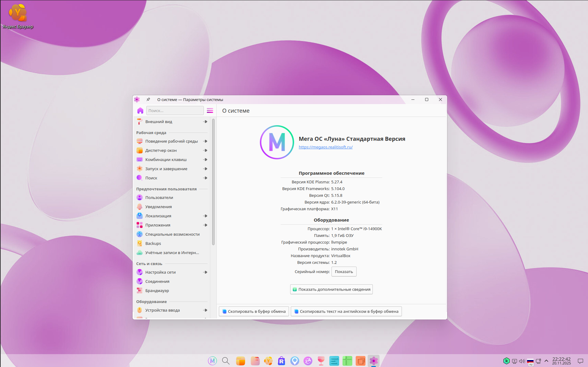The image size is (588, 367).
Task: Click the home icon in settings sidebar
Action: pos(140,110)
